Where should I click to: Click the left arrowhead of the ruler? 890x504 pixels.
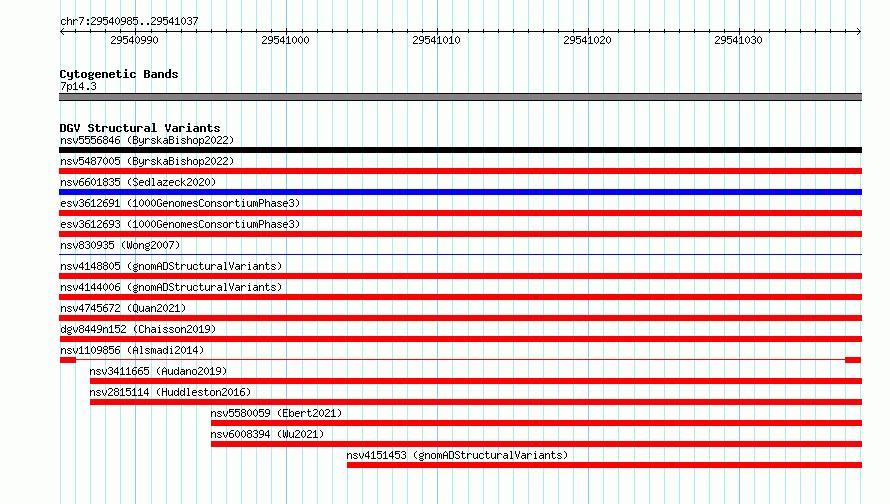tap(62, 32)
